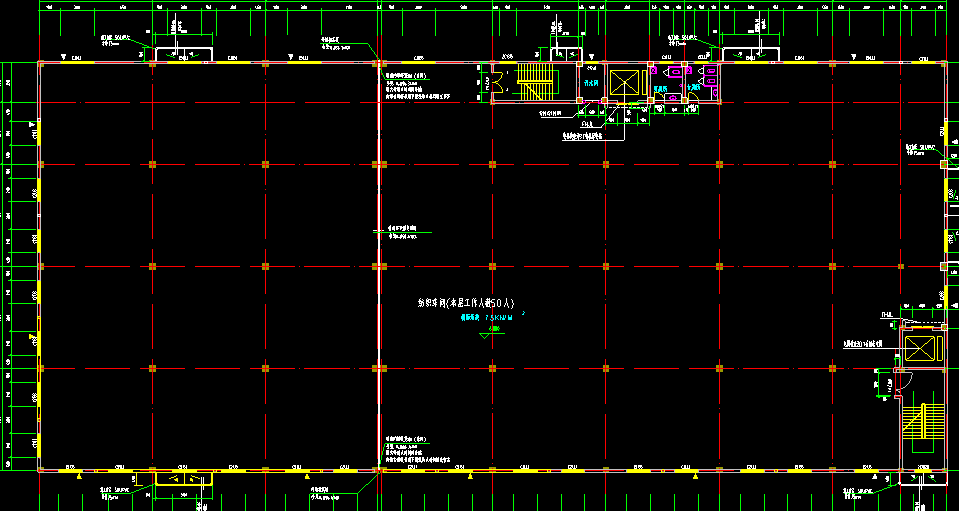
Task: Select the top-right entrance canopy outline
Action: [750, 54]
